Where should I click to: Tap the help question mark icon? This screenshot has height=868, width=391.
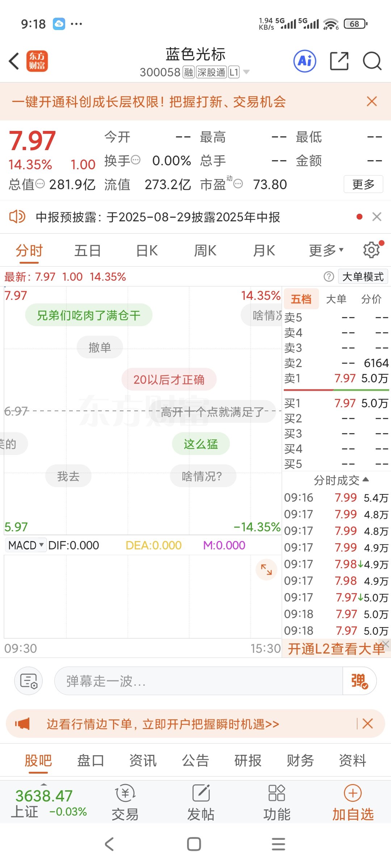pyautogui.click(x=329, y=277)
